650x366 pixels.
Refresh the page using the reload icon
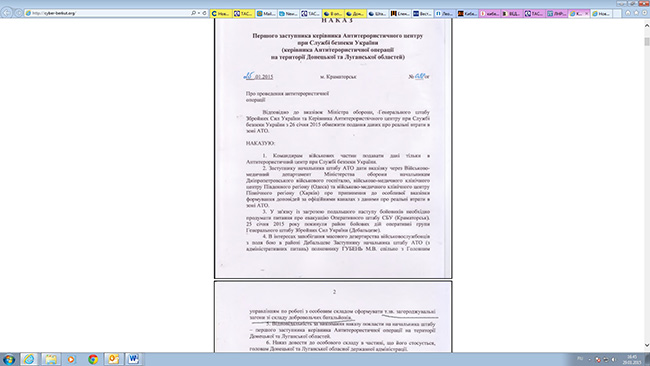click(204, 13)
